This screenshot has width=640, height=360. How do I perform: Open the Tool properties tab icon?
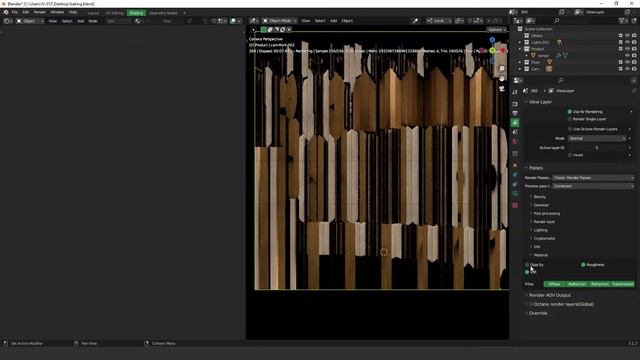tap(515, 92)
